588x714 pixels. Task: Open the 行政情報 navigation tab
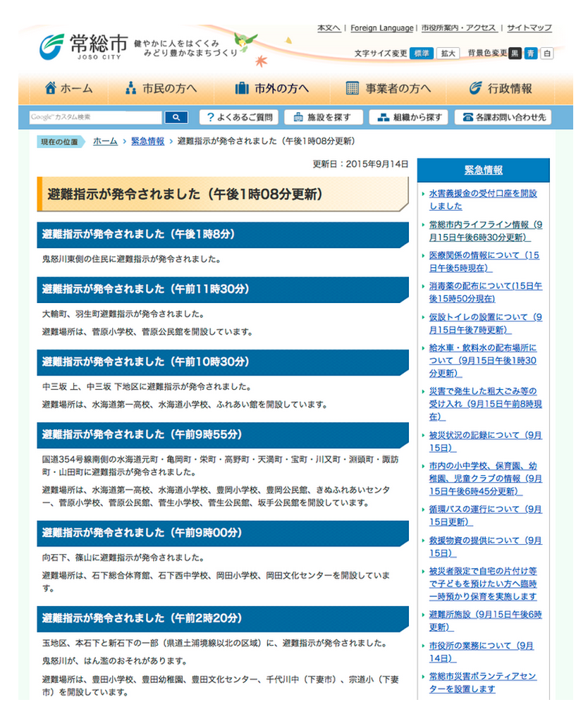(501, 88)
